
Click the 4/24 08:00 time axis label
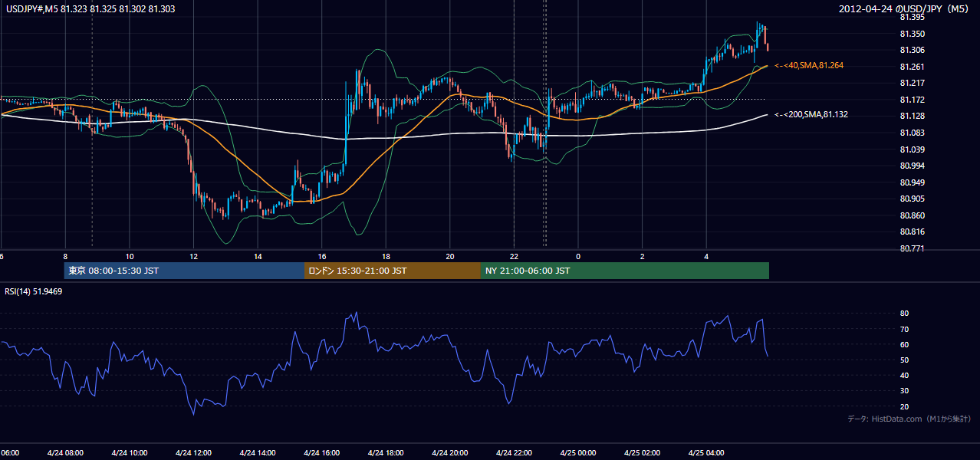pos(65,452)
